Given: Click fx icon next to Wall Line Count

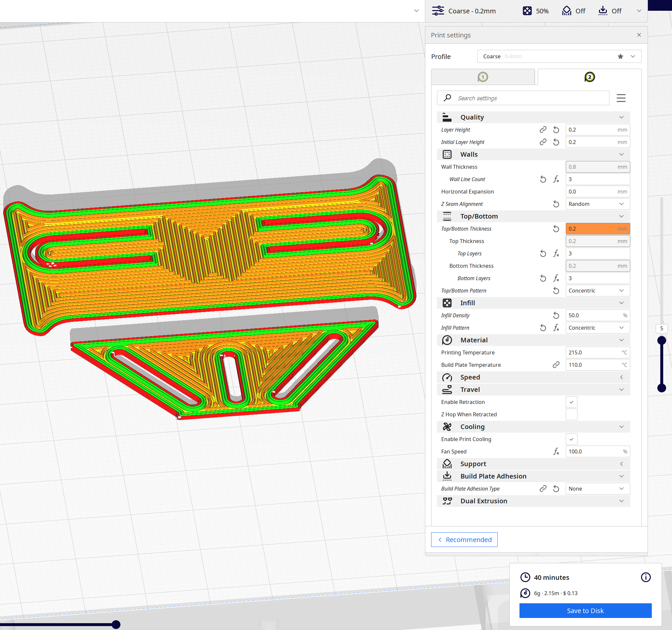Looking at the screenshot, I should [556, 179].
